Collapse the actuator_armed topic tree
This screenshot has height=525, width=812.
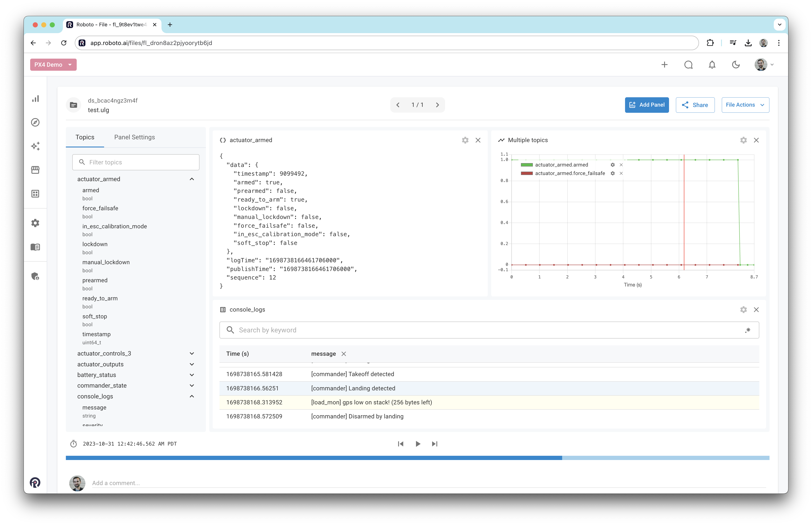click(192, 179)
